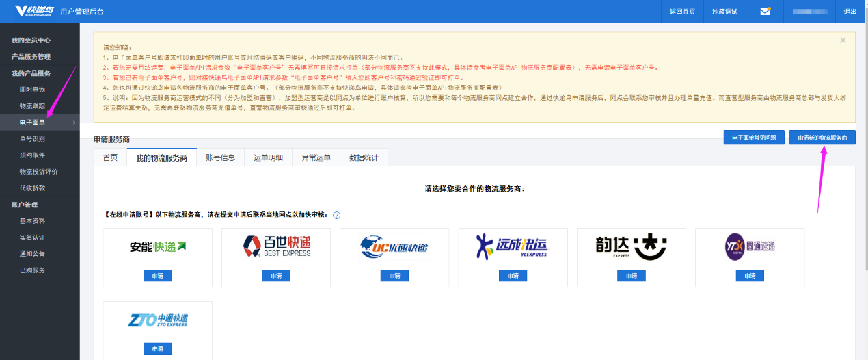The height and width of the screenshot is (360, 868).
Task: Open 物流投诉评价 in the sidebar
Action: 40,172
